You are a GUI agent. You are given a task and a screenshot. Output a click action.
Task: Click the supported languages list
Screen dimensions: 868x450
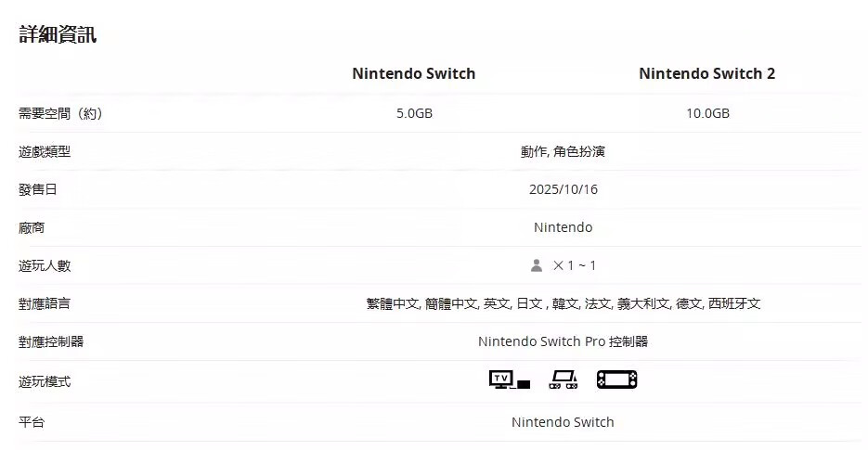[x=563, y=303]
